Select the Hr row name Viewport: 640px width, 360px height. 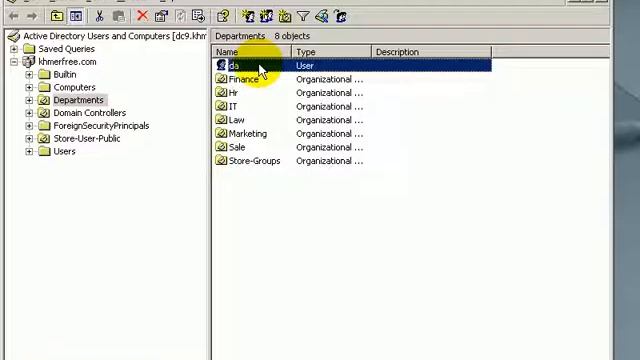pyautogui.click(x=233, y=93)
